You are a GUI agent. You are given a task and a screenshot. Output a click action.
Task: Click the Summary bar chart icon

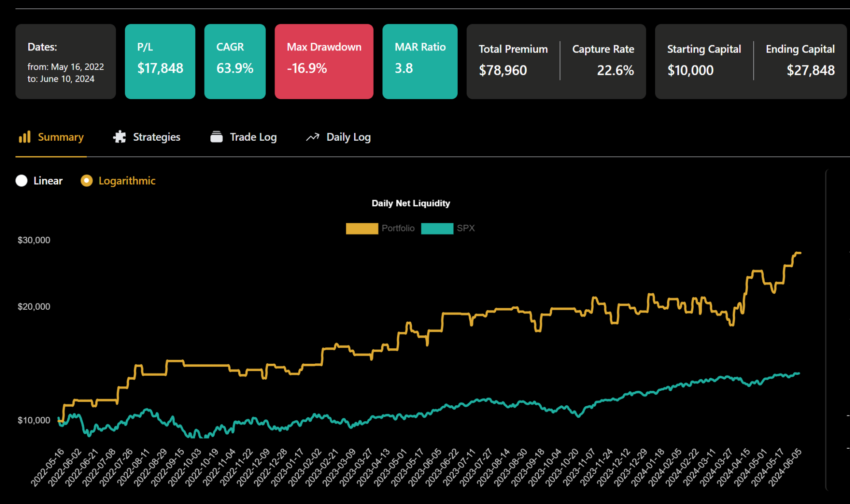click(25, 137)
